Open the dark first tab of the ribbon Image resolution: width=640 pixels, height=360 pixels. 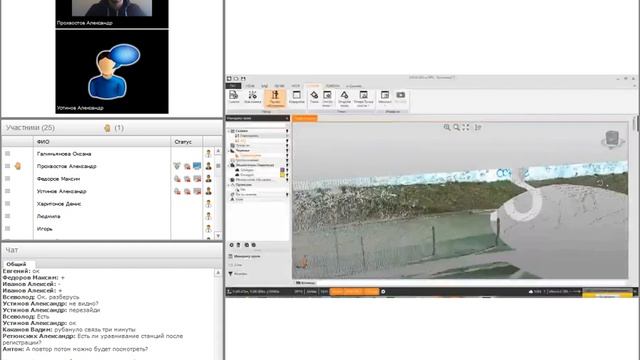click(234, 86)
